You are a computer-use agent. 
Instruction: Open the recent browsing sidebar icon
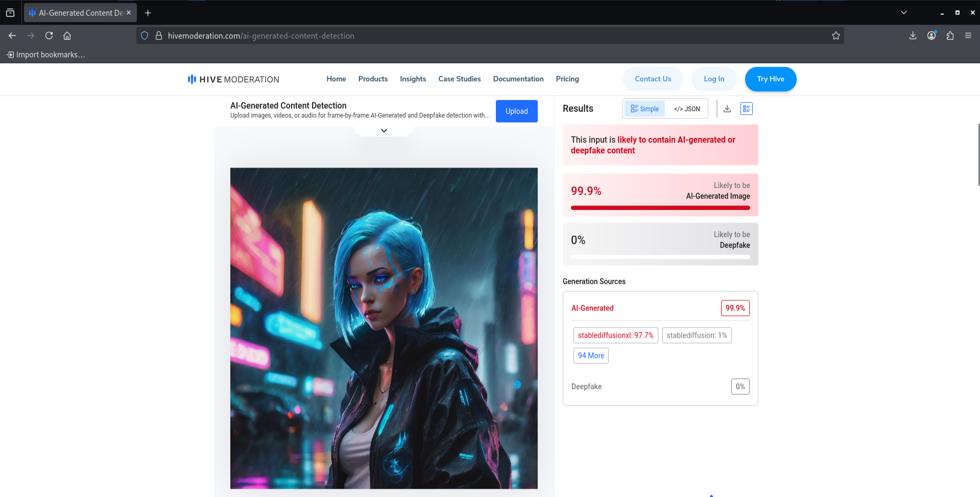(x=10, y=13)
